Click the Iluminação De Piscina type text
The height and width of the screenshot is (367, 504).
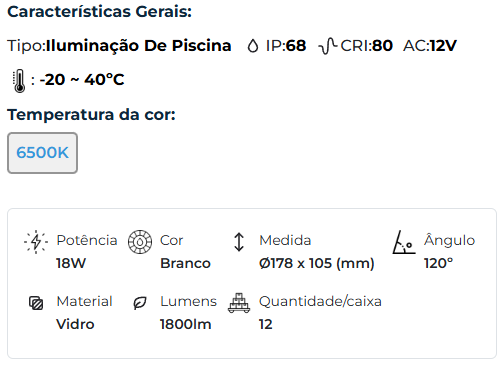(139, 46)
